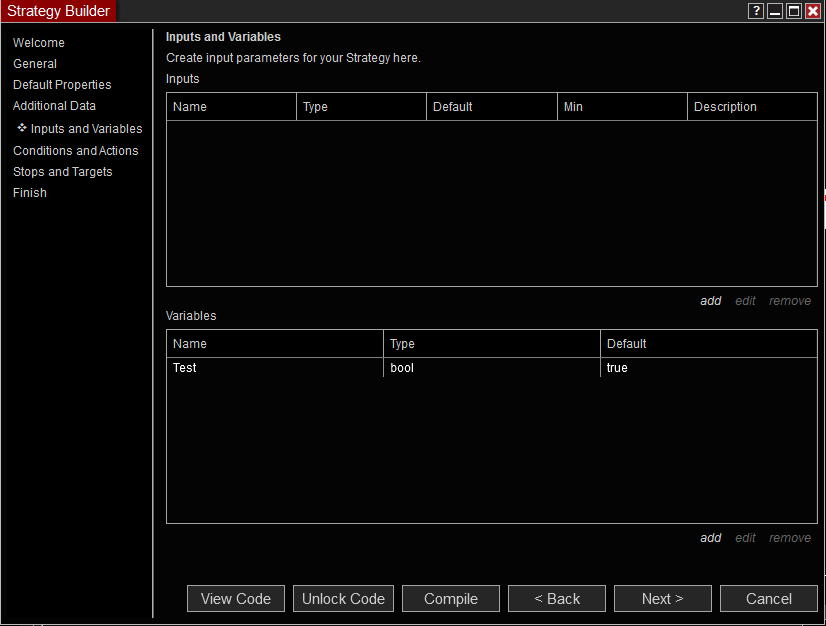Click remove under the Variables table

[x=790, y=538]
